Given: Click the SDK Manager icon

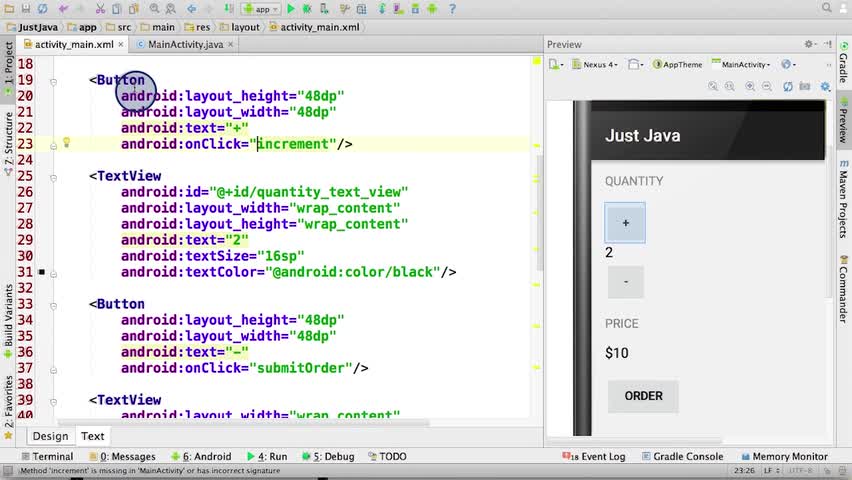Looking at the screenshot, I should click(415, 9).
